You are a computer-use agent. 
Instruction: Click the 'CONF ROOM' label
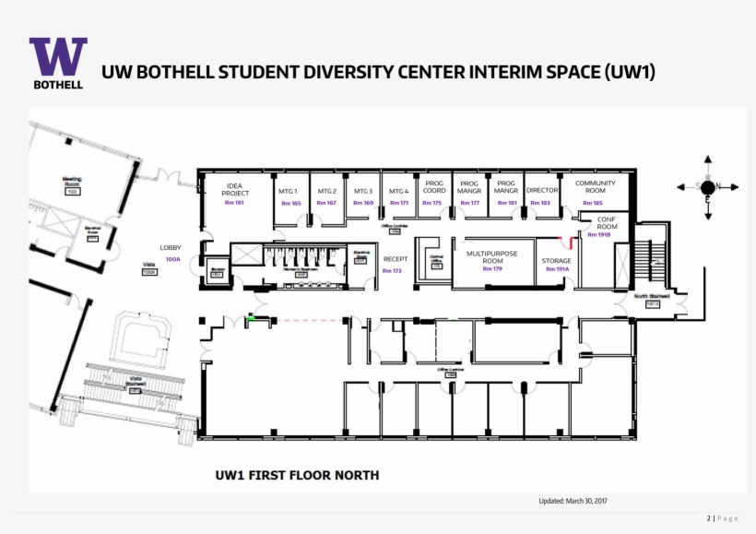coord(607,223)
